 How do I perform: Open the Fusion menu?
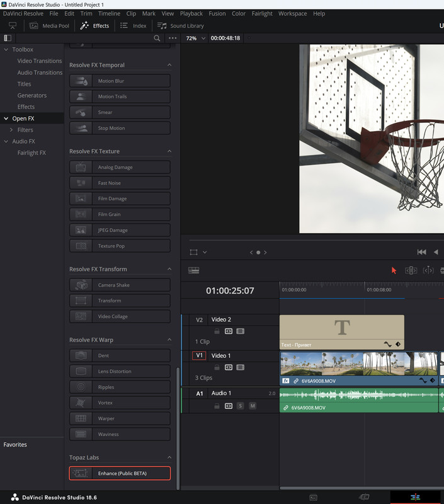click(217, 13)
